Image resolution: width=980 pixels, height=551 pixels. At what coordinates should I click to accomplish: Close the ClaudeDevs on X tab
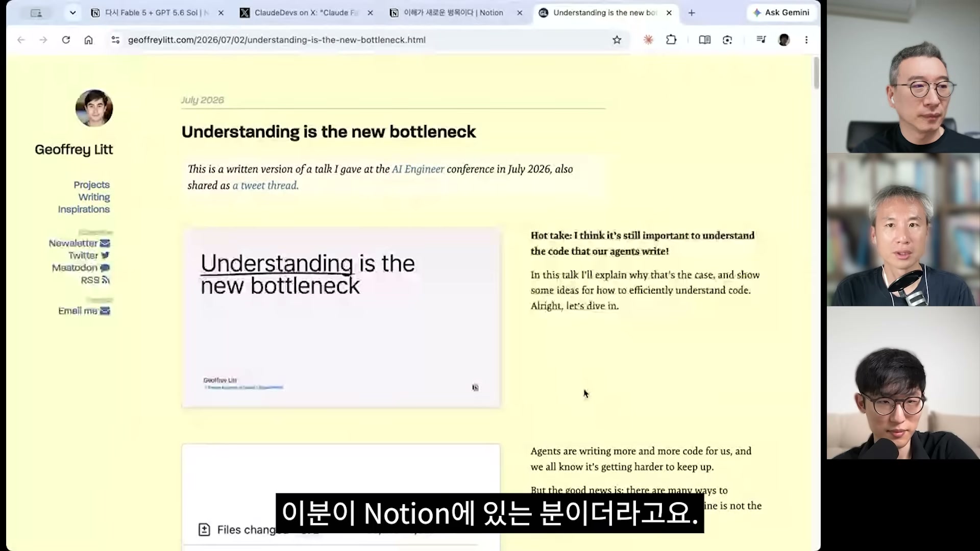pos(371,13)
